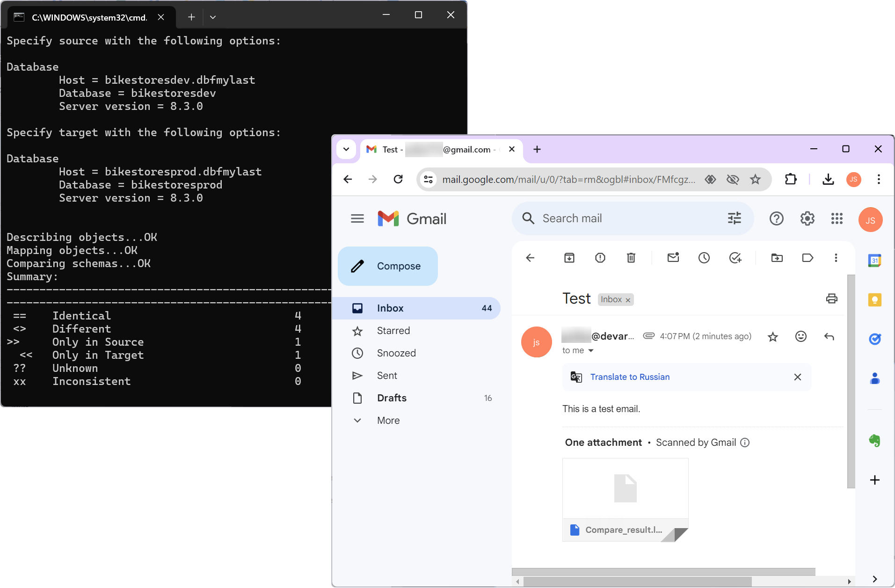Open Move to folder icon
Image resolution: width=895 pixels, height=588 pixels.
tap(777, 258)
